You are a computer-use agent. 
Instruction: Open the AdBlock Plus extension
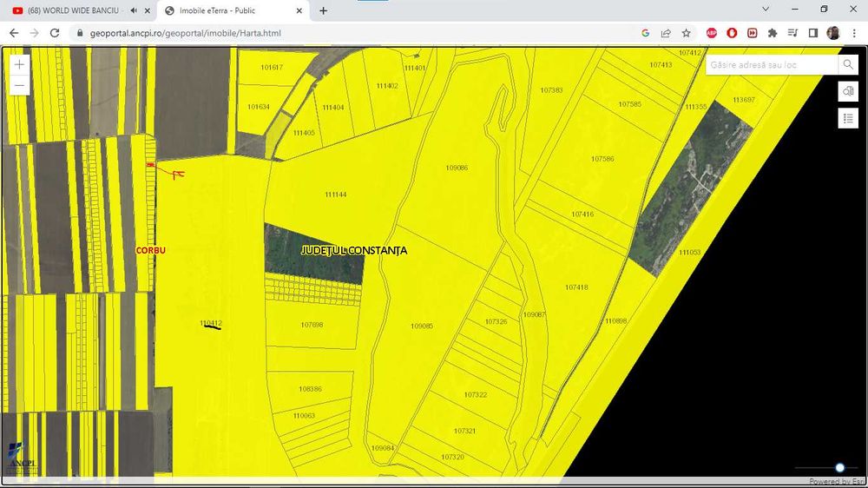pos(711,33)
